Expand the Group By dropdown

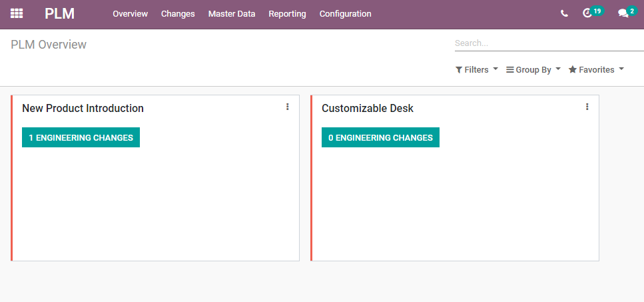point(533,70)
